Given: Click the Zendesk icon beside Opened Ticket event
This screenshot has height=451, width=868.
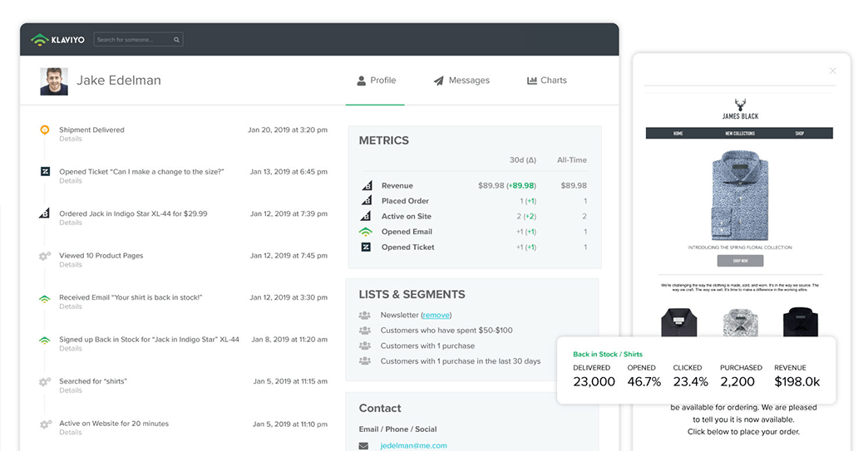Looking at the screenshot, I should (x=45, y=172).
